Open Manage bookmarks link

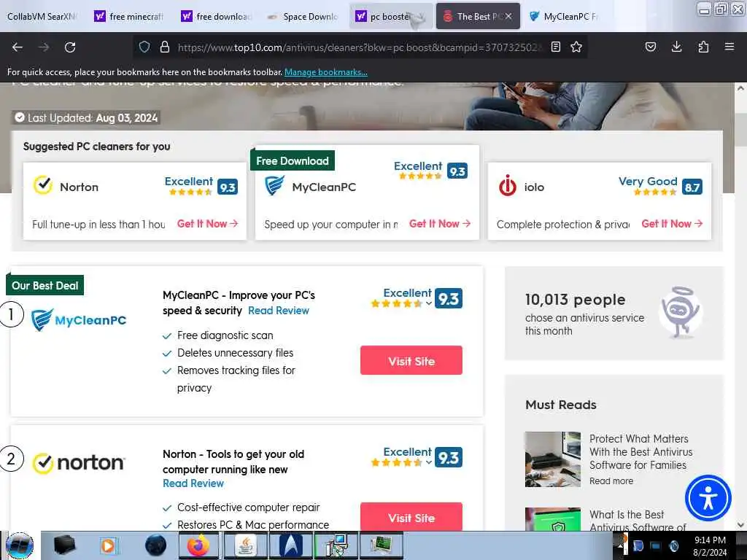326,72
